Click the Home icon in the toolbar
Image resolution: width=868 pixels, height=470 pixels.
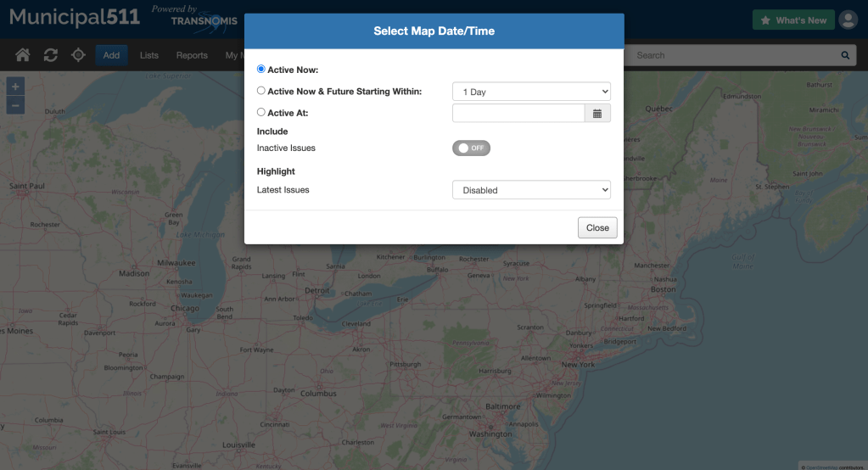[x=23, y=55]
